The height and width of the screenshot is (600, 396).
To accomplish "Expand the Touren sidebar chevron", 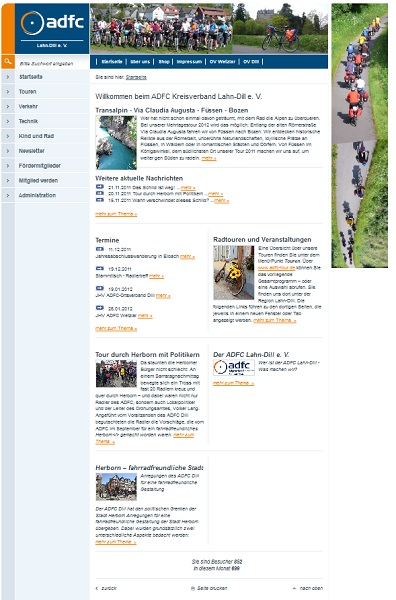I will (x=8, y=92).
